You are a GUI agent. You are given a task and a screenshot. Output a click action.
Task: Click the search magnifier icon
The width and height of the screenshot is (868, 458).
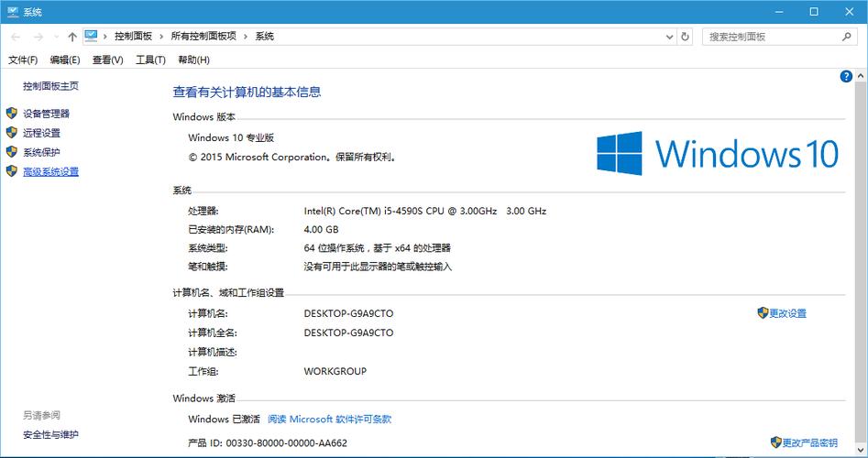pyautogui.click(x=846, y=37)
